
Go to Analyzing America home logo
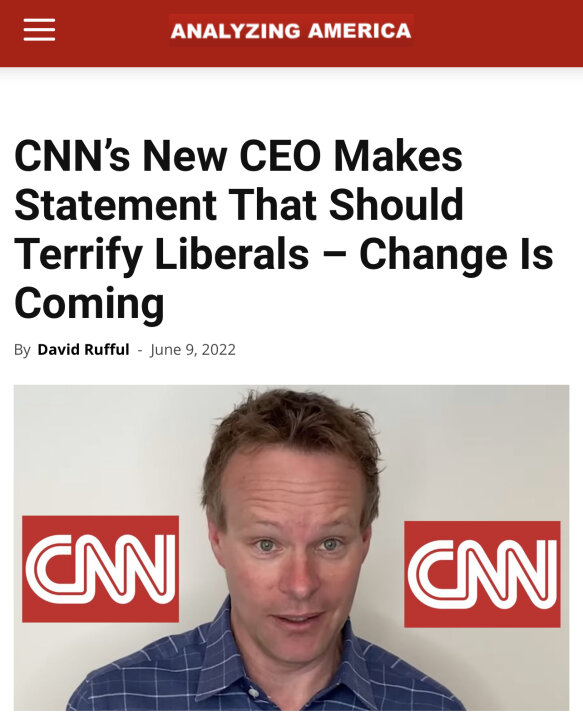point(291,31)
